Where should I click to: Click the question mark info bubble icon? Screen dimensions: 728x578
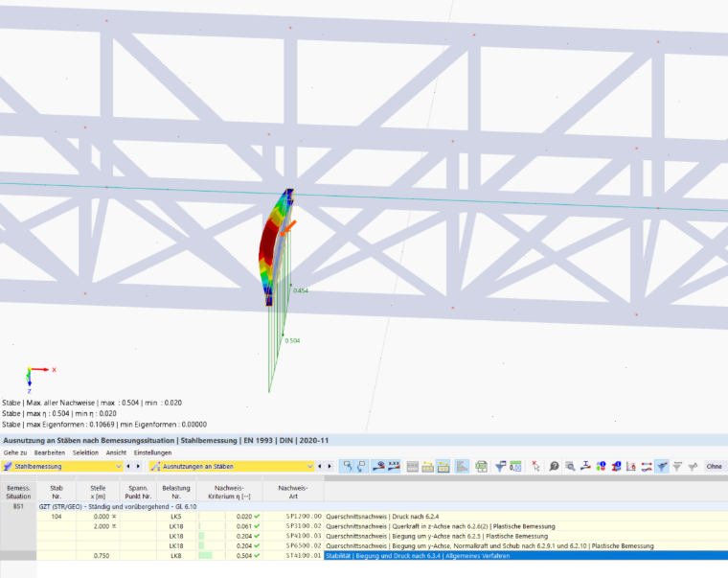pyautogui.click(x=554, y=466)
